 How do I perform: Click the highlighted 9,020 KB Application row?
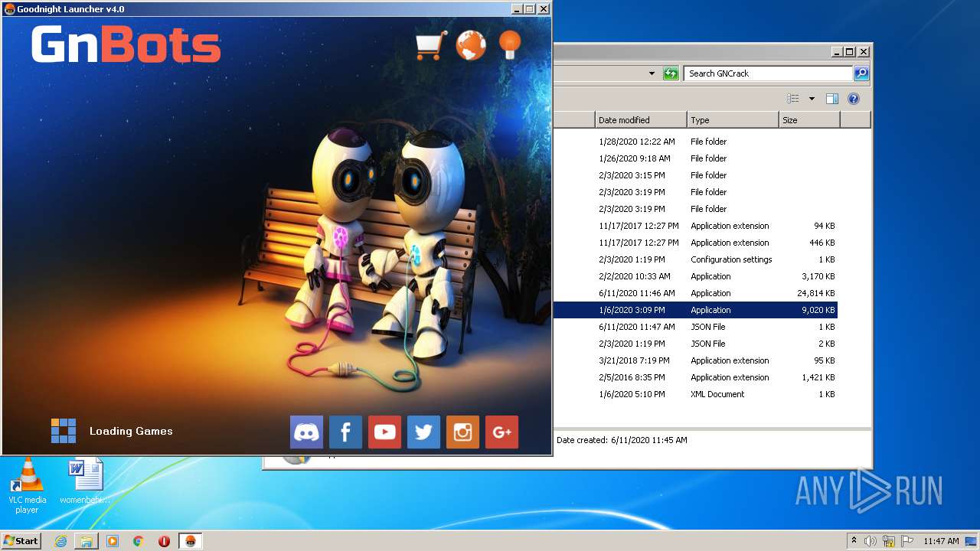pos(695,310)
